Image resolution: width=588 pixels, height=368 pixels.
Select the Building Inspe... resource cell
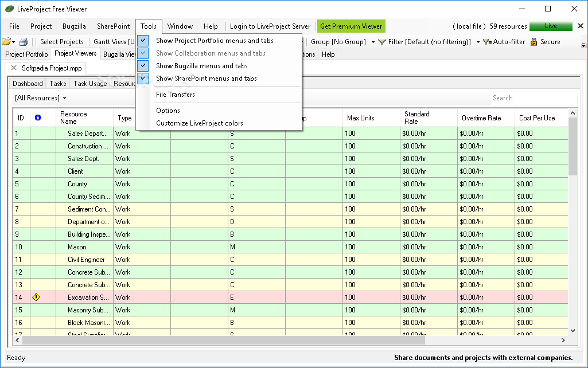point(84,234)
